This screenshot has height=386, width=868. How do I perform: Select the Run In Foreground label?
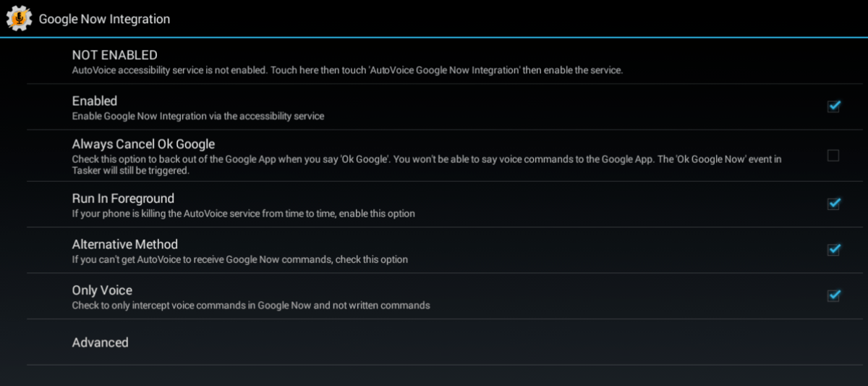point(123,198)
